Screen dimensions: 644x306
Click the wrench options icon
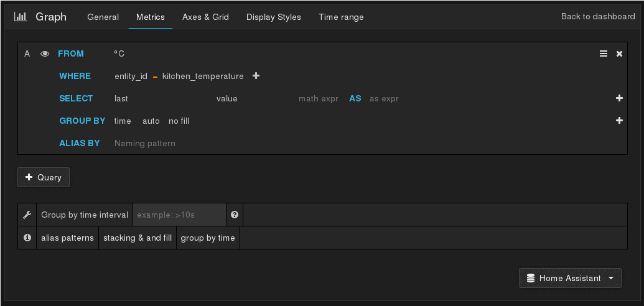click(x=27, y=215)
